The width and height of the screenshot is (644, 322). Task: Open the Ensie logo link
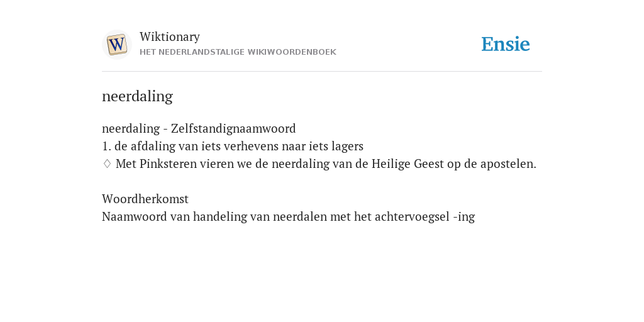point(506,44)
